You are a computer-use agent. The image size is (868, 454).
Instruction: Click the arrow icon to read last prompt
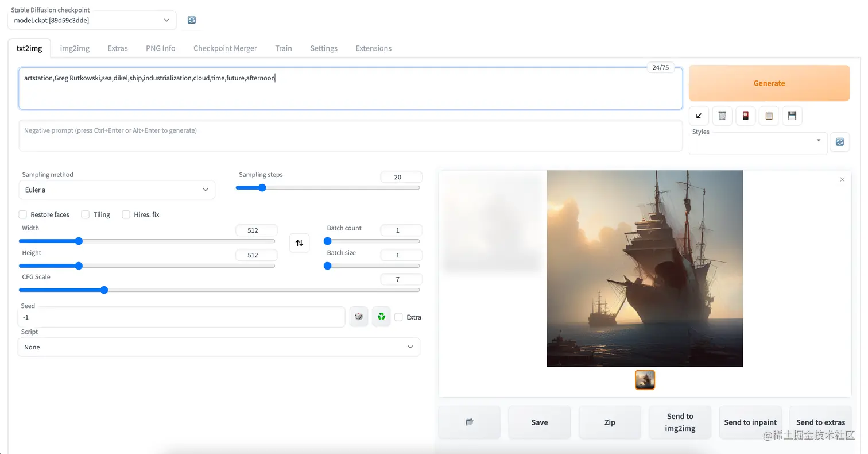(699, 116)
